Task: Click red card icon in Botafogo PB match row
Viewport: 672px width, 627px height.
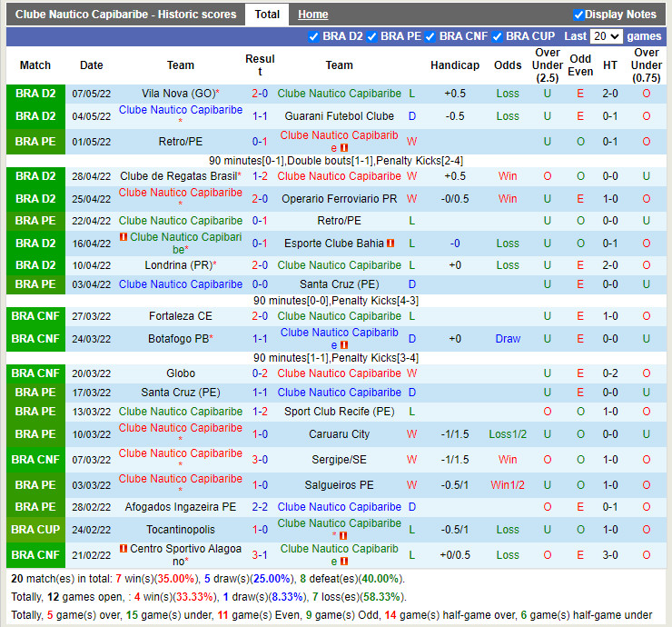Action: (344, 345)
